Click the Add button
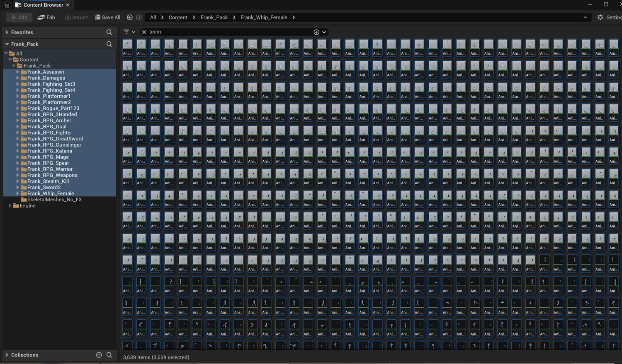Screen dimensions: 622x364 pos(19,17)
